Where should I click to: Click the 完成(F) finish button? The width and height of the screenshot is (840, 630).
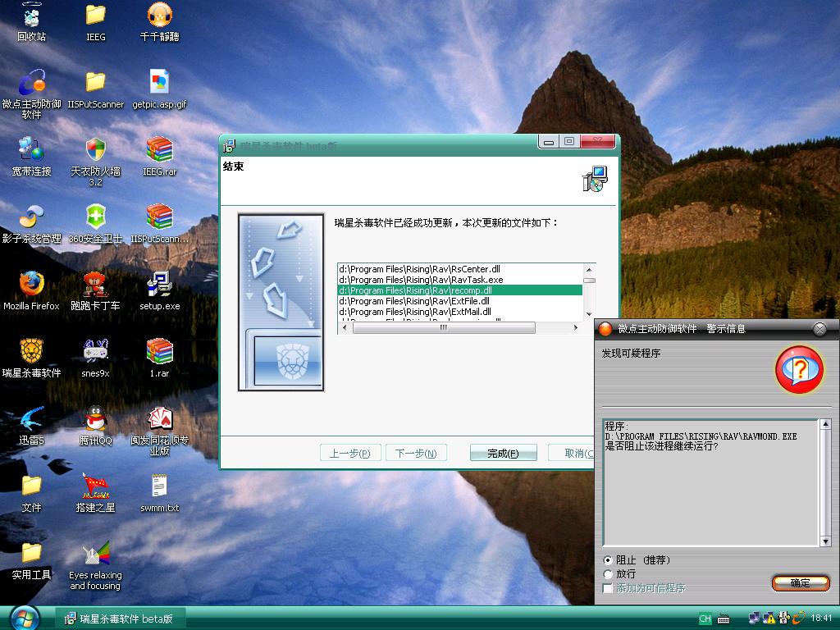coord(503,454)
